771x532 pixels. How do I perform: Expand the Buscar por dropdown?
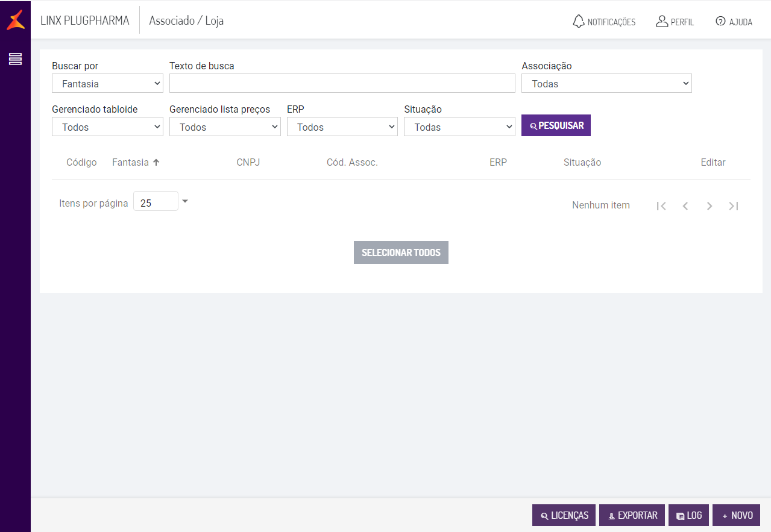click(x=107, y=84)
